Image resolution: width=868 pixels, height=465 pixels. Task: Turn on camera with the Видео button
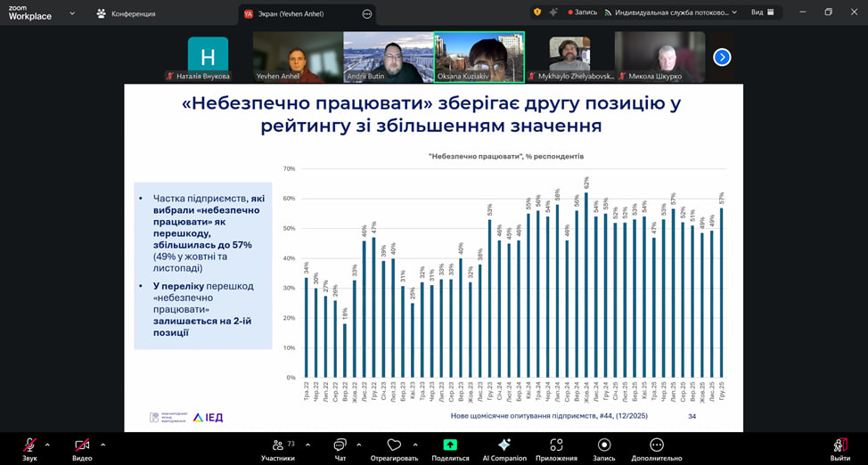82,445
